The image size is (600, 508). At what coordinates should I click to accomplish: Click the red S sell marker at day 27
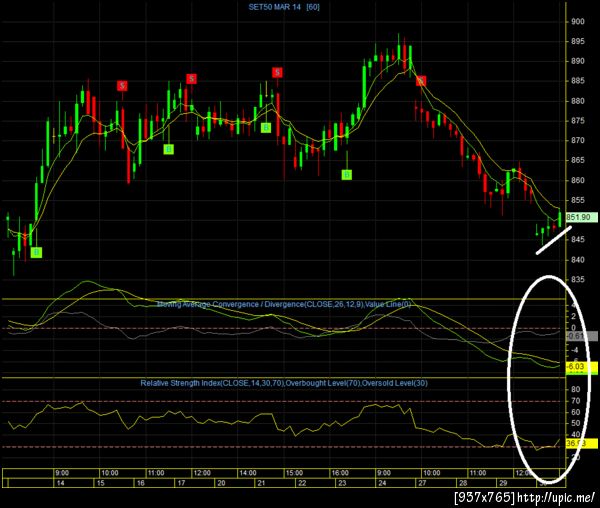[421, 81]
